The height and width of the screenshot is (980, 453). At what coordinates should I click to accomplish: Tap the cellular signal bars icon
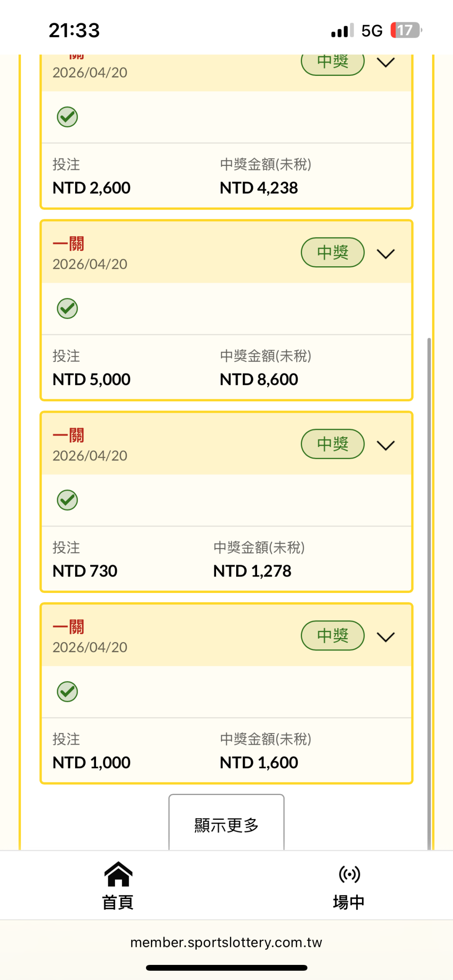click(342, 31)
